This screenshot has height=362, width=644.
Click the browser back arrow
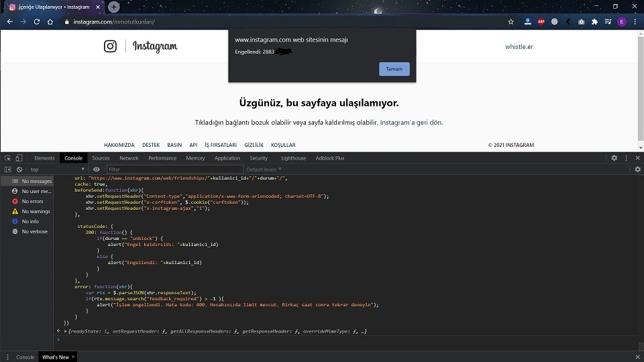pos(10,21)
